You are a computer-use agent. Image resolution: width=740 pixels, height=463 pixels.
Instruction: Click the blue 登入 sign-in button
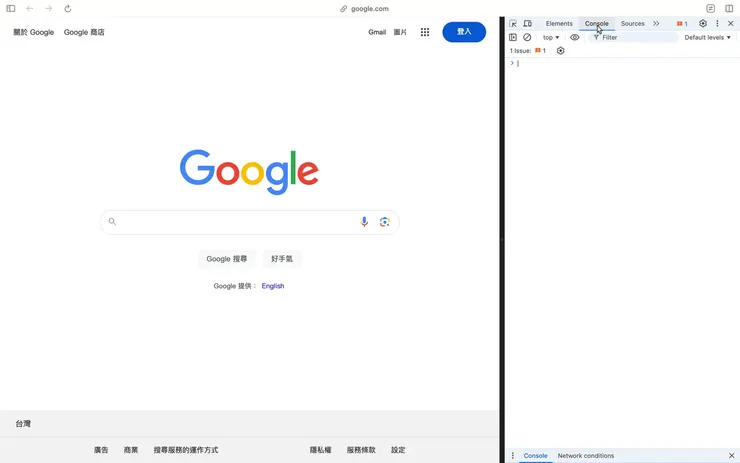pyautogui.click(x=464, y=32)
